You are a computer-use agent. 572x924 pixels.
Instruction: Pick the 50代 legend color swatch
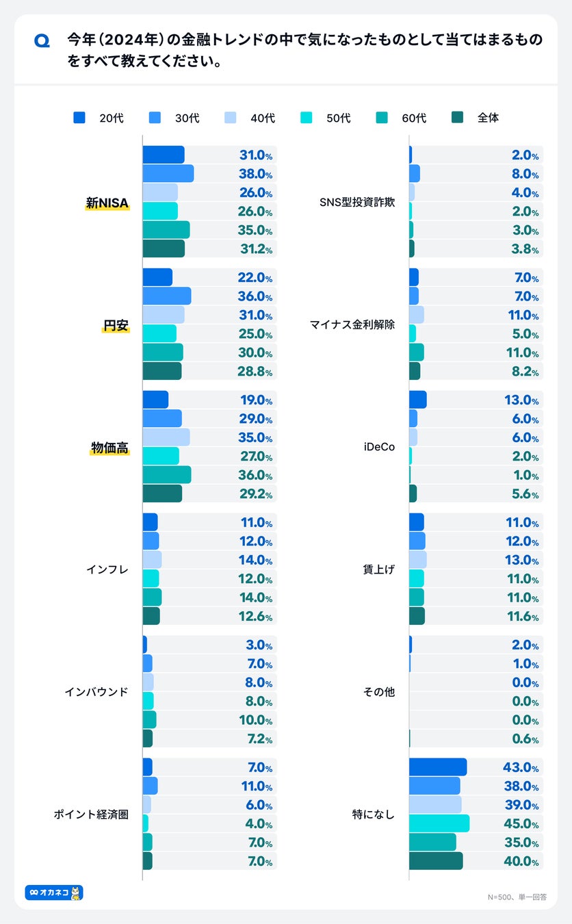coord(306,118)
